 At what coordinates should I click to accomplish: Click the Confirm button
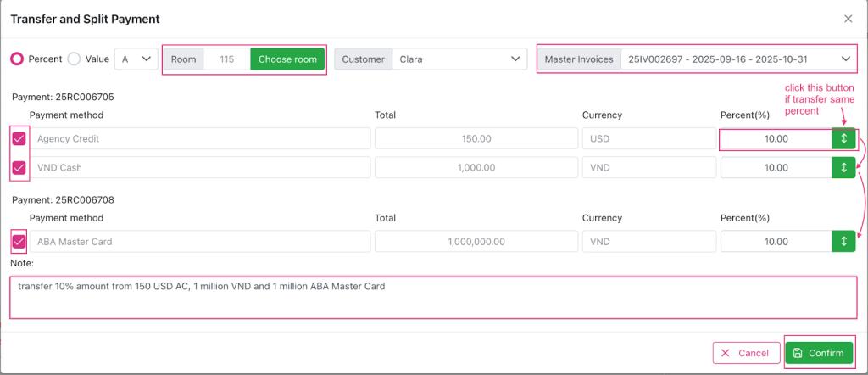(x=818, y=353)
